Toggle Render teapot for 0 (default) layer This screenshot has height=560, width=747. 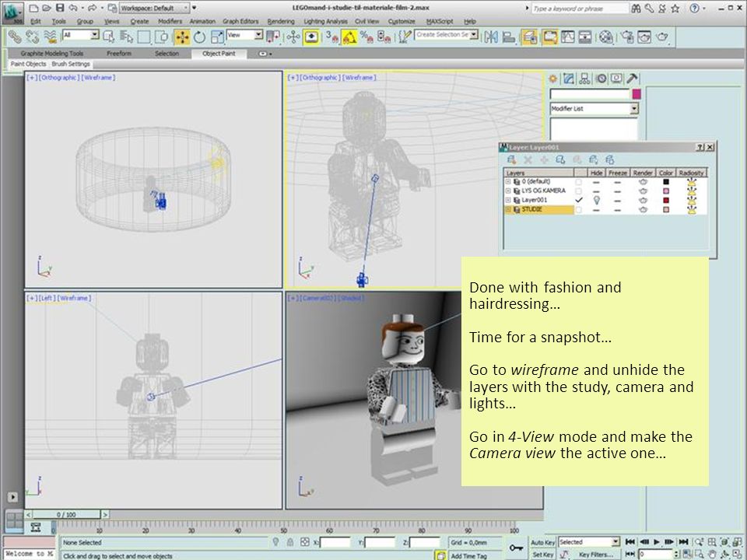point(643,182)
